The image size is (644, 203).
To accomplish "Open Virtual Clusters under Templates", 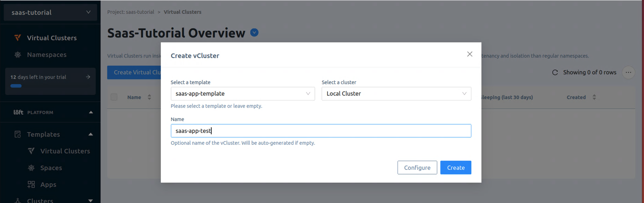I will tap(65, 151).
